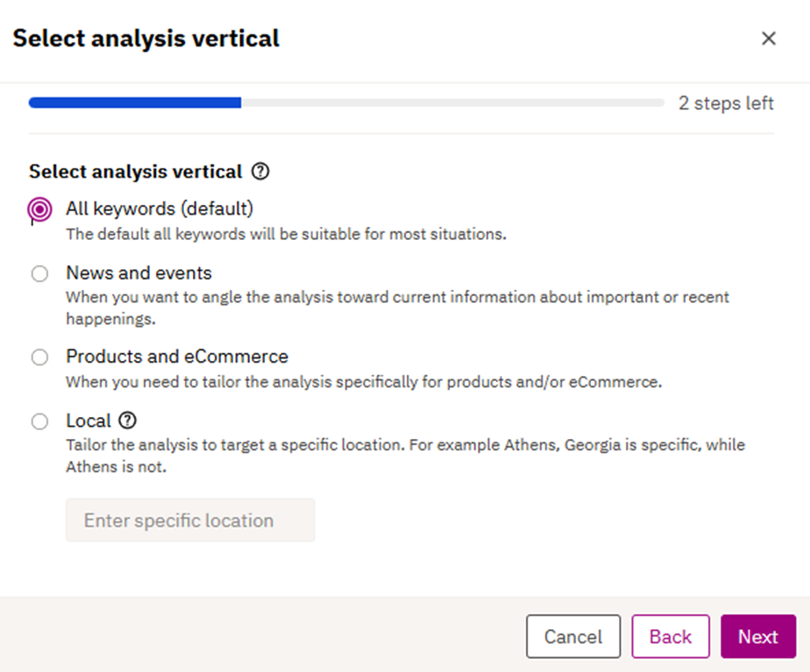Pick the Products and eCommerce radio button
This screenshot has height=672, width=810.
click(x=39, y=357)
